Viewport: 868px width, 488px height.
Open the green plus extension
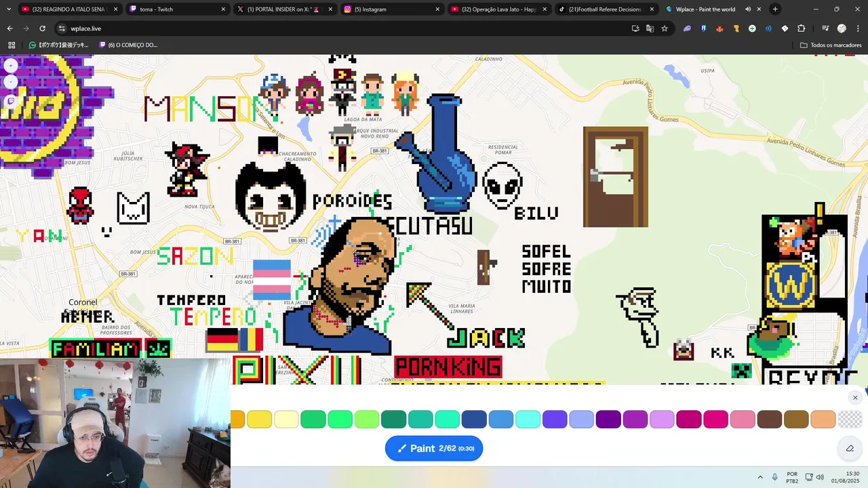click(752, 28)
